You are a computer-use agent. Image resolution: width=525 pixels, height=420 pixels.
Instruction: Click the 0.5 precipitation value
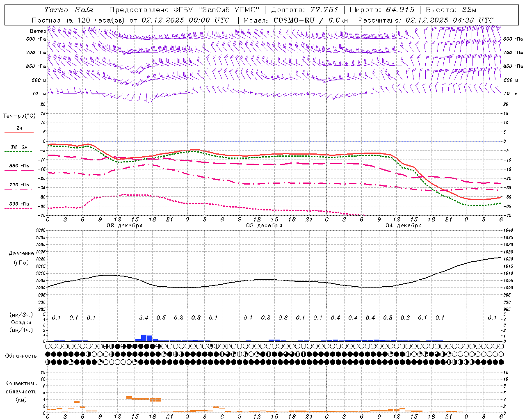click(x=161, y=317)
